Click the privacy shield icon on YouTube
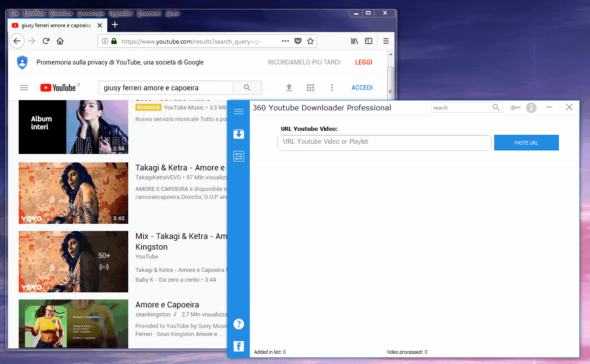Screen dimensions: 590x364 click(22, 62)
